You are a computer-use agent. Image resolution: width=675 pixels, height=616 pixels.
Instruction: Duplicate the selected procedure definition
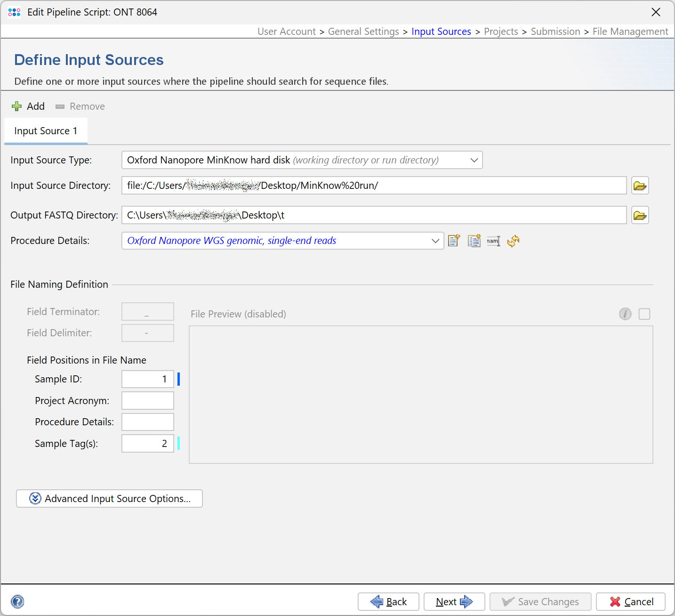(x=474, y=241)
